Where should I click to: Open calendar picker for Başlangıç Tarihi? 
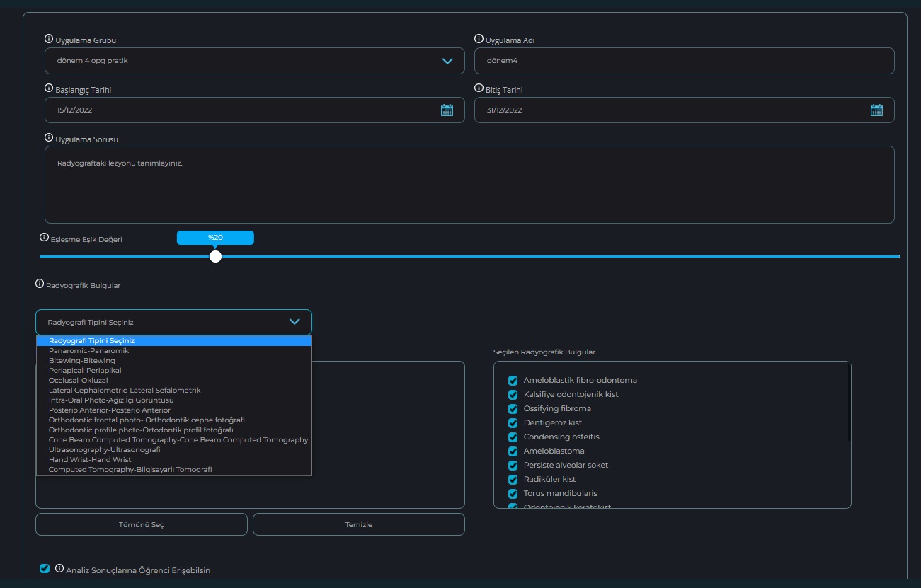pyautogui.click(x=447, y=110)
